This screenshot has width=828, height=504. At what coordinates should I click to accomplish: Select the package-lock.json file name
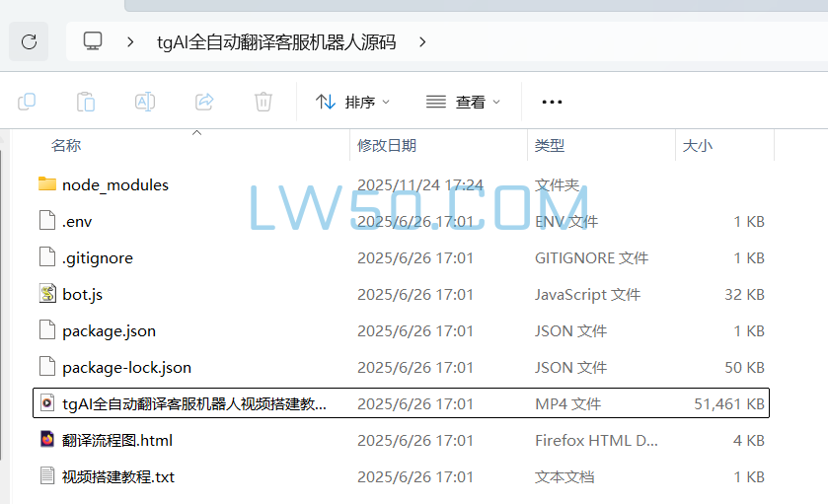(126, 367)
